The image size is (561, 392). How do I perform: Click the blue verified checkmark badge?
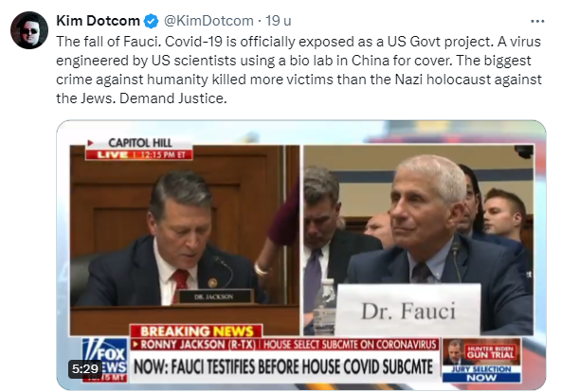151,21
